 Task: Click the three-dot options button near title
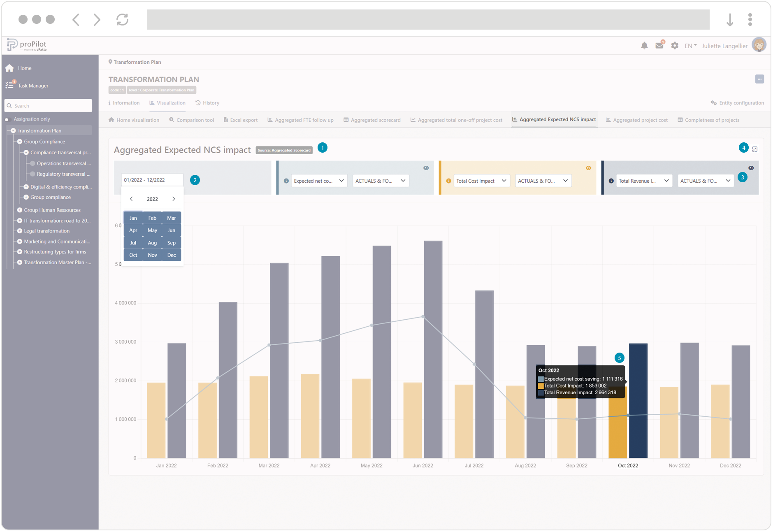coord(759,79)
